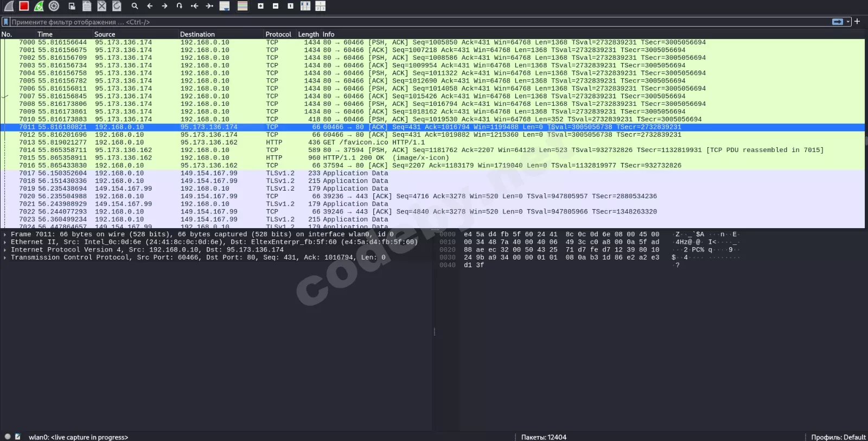Go back in packet history arrow
The height and width of the screenshot is (441, 868).
click(x=150, y=6)
